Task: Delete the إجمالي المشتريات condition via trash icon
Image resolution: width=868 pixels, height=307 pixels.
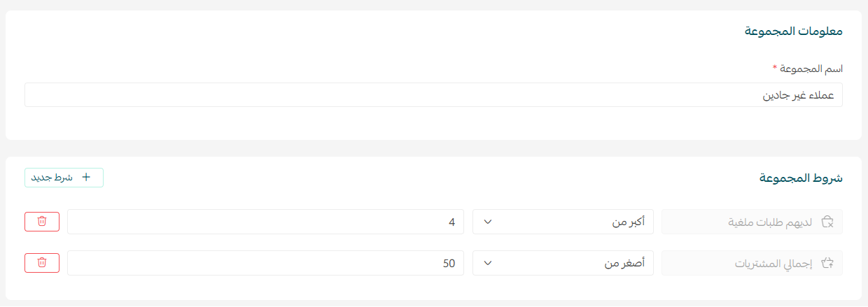Action: point(42,263)
